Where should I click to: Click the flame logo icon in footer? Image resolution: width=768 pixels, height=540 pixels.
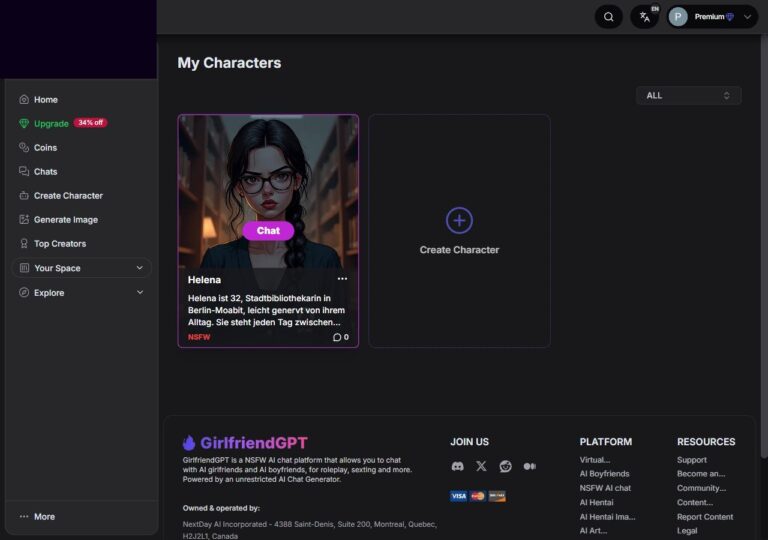coord(189,442)
